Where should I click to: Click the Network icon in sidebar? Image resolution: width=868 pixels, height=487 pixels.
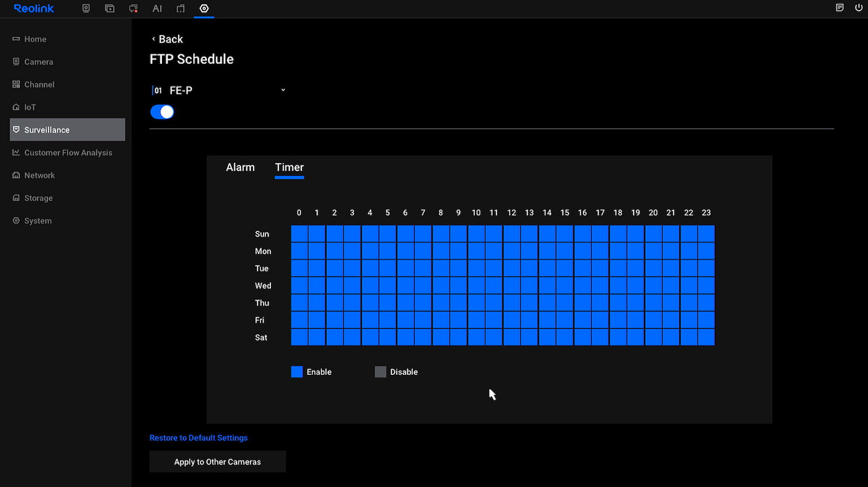click(16, 175)
